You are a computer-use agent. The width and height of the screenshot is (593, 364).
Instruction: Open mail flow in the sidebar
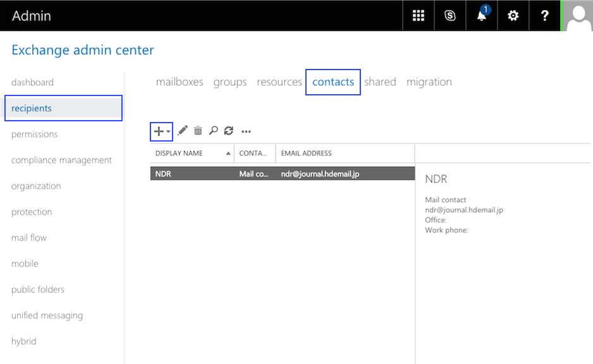[x=29, y=238]
